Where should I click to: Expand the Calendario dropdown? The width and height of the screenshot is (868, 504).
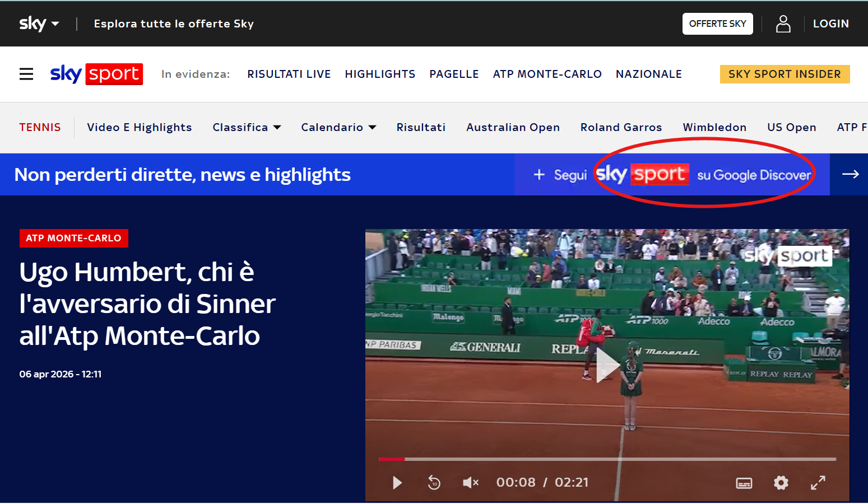click(338, 127)
